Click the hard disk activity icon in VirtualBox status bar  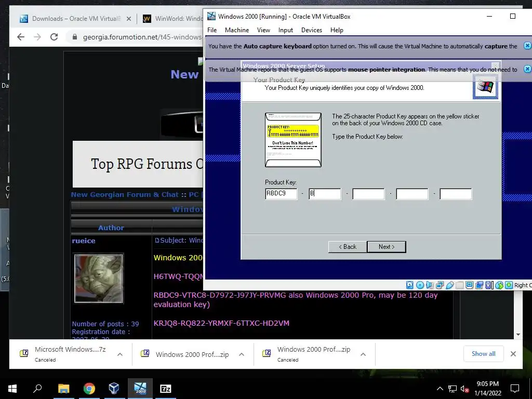(x=410, y=285)
